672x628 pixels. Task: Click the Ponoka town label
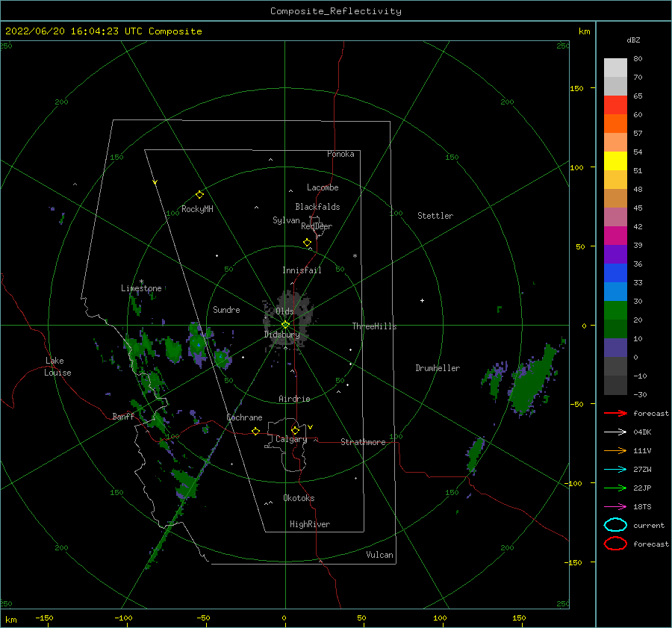point(340,154)
